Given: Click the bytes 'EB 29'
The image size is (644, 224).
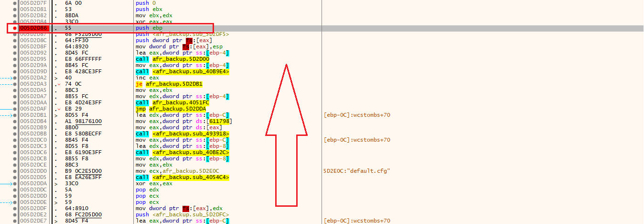Looking at the screenshot, I should pyautogui.click(x=72, y=109).
